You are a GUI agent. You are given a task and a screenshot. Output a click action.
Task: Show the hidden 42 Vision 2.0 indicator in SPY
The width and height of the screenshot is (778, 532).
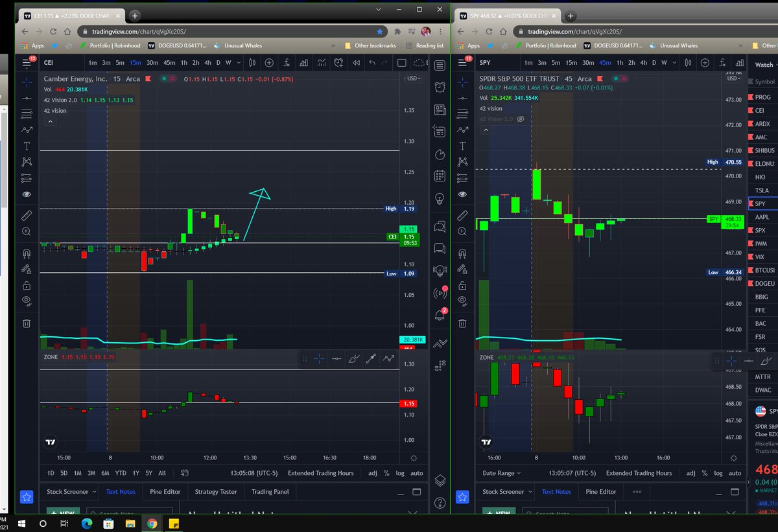[520, 119]
